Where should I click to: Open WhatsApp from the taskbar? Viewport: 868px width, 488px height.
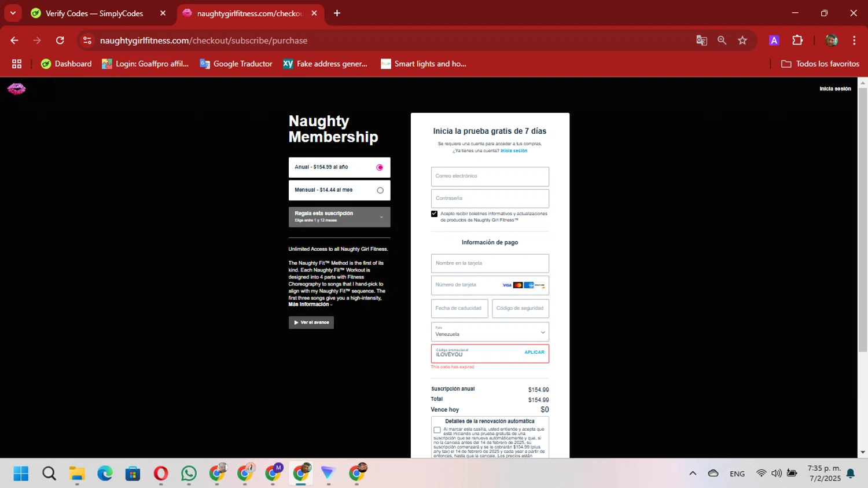click(189, 474)
